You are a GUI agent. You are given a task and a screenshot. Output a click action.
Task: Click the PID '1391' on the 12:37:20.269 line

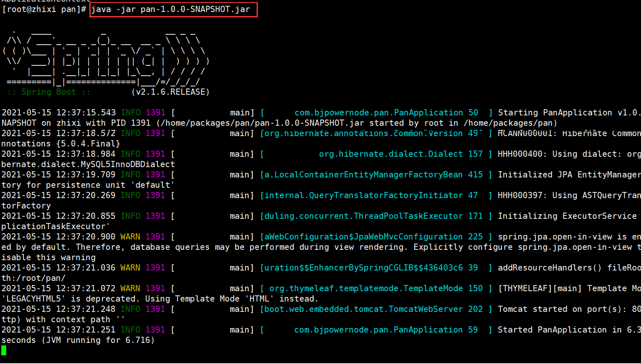pyautogui.click(x=155, y=195)
